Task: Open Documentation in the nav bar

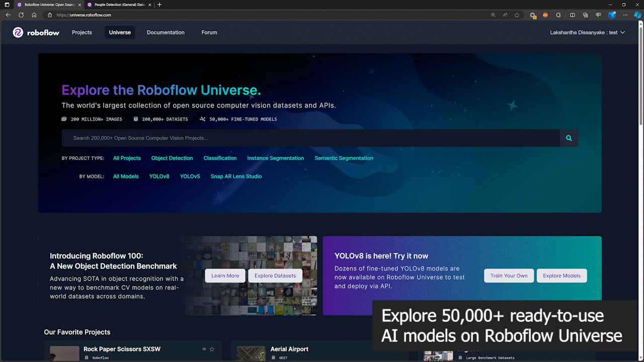Action: coord(166,33)
